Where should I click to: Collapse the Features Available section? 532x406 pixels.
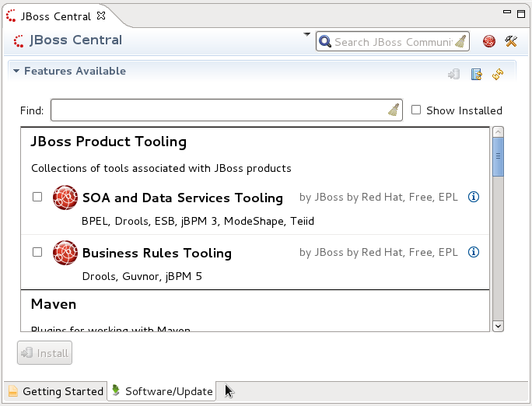pyautogui.click(x=16, y=72)
